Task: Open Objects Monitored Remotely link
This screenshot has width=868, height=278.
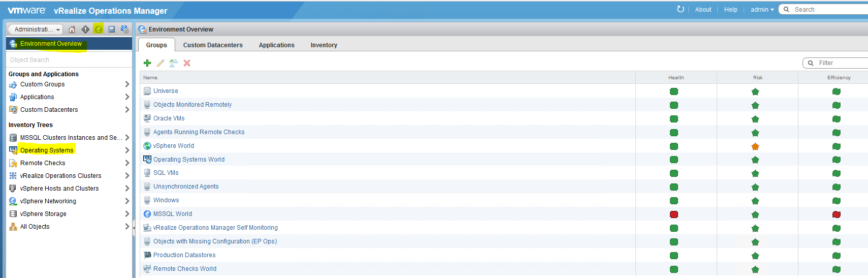Action: 192,105
